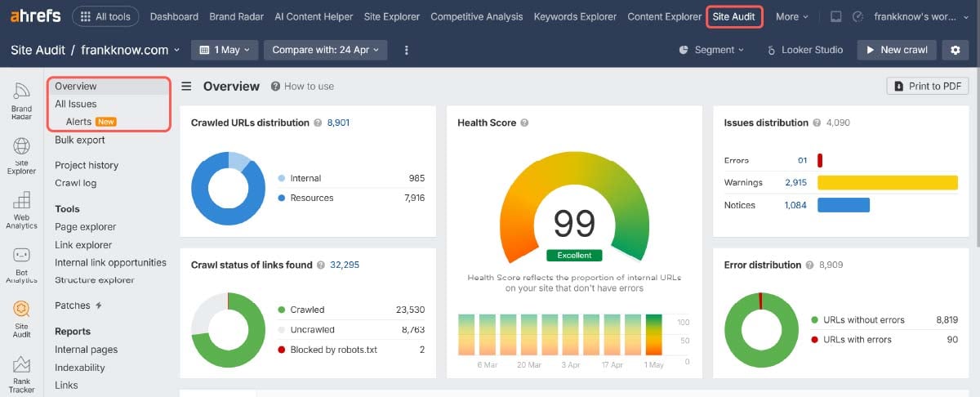
Task: Open Looker Studio integration
Action: [x=804, y=50]
